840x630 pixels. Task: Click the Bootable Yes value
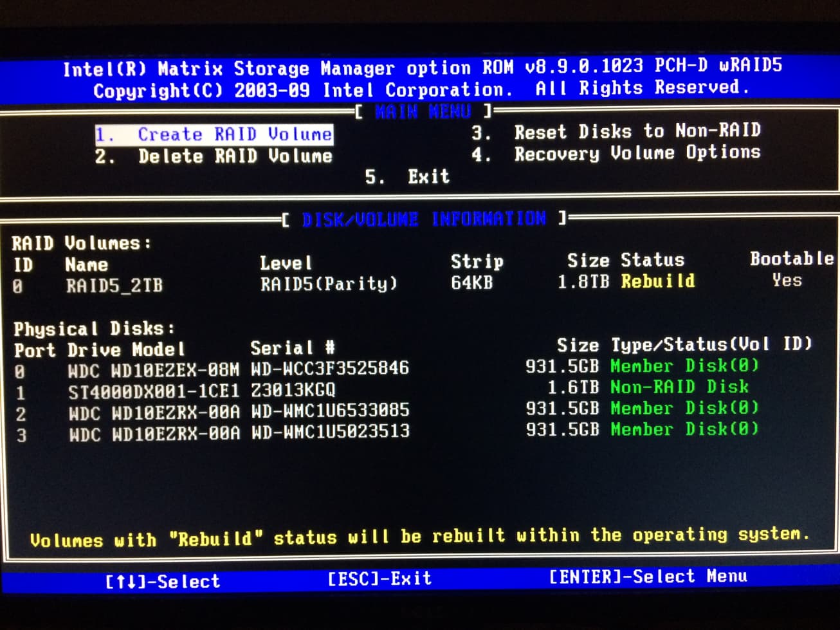(x=787, y=280)
